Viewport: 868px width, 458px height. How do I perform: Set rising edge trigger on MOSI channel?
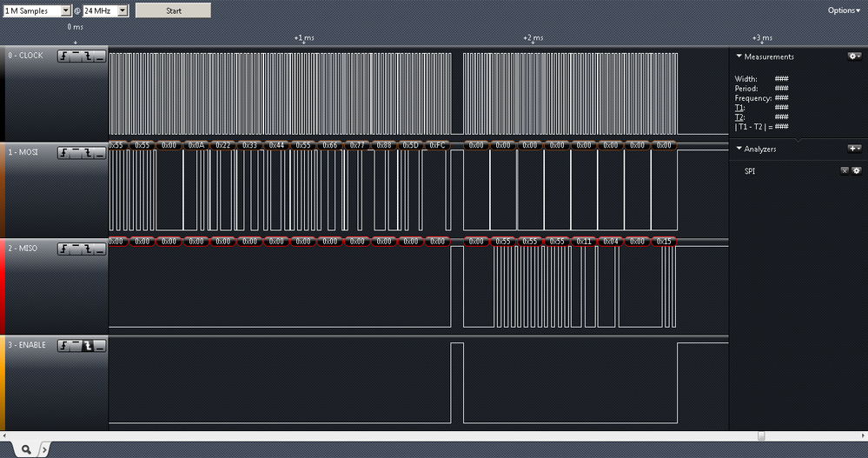64,153
